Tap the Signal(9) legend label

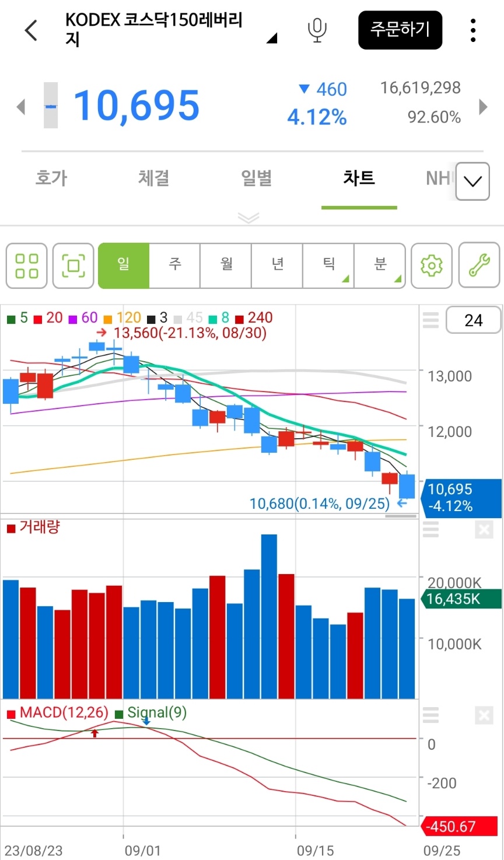pos(151,713)
